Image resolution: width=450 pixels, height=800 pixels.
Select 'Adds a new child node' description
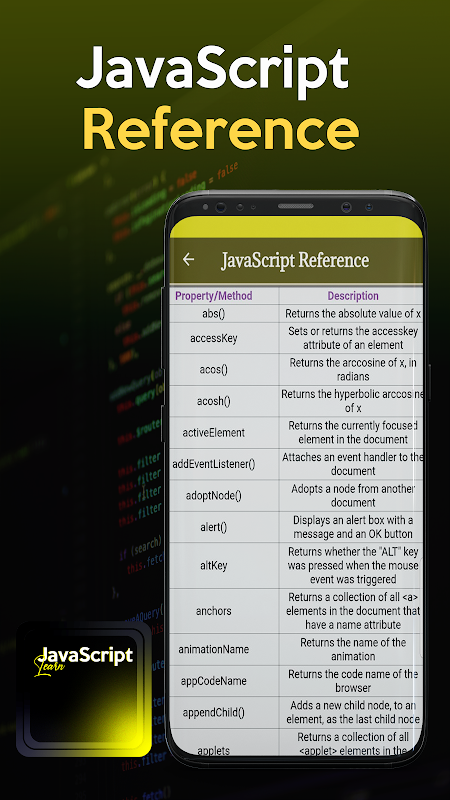(x=353, y=713)
